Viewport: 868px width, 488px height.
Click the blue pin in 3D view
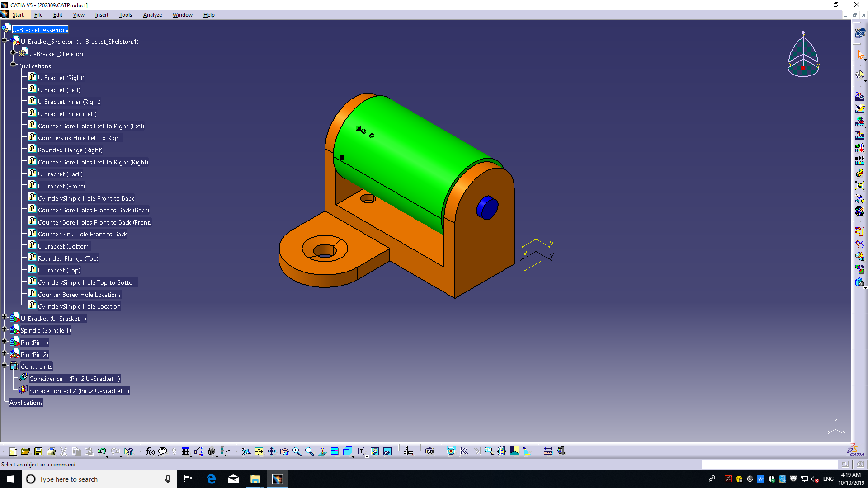[487, 208]
